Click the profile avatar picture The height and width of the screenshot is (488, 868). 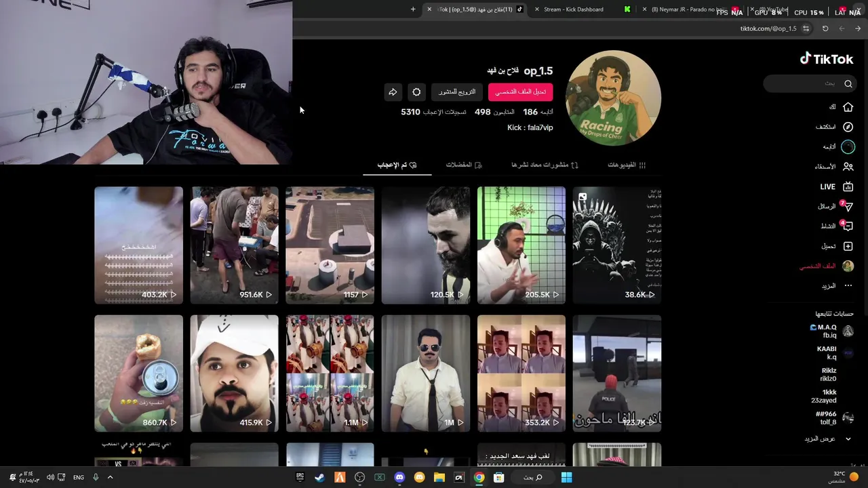[x=614, y=98]
